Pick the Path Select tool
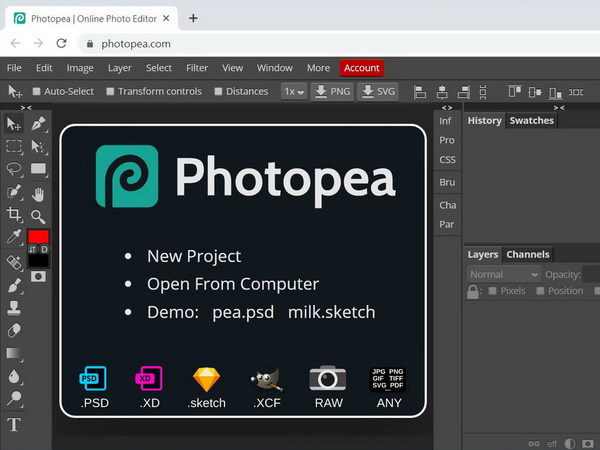 [39, 146]
